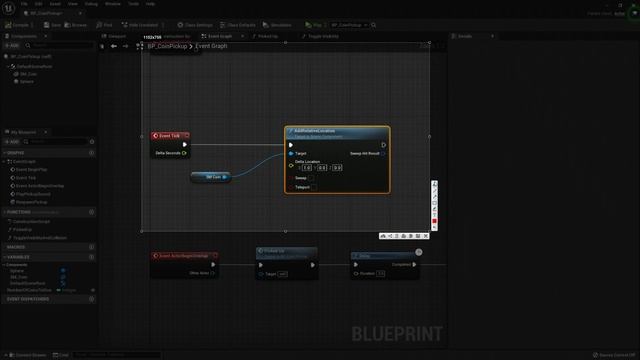Click the Event Tick node header
Image resolution: width=640 pixels, height=360 pixels.
click(x=170, y=136)
